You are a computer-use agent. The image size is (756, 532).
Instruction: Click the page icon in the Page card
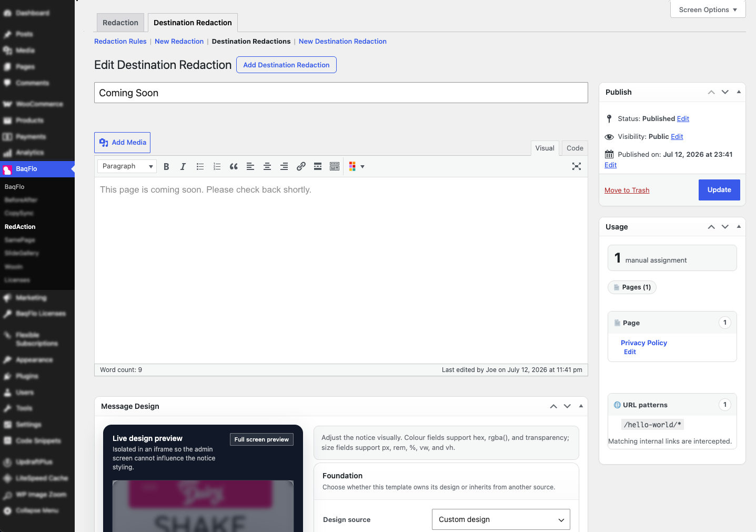[x=618, y=323]
